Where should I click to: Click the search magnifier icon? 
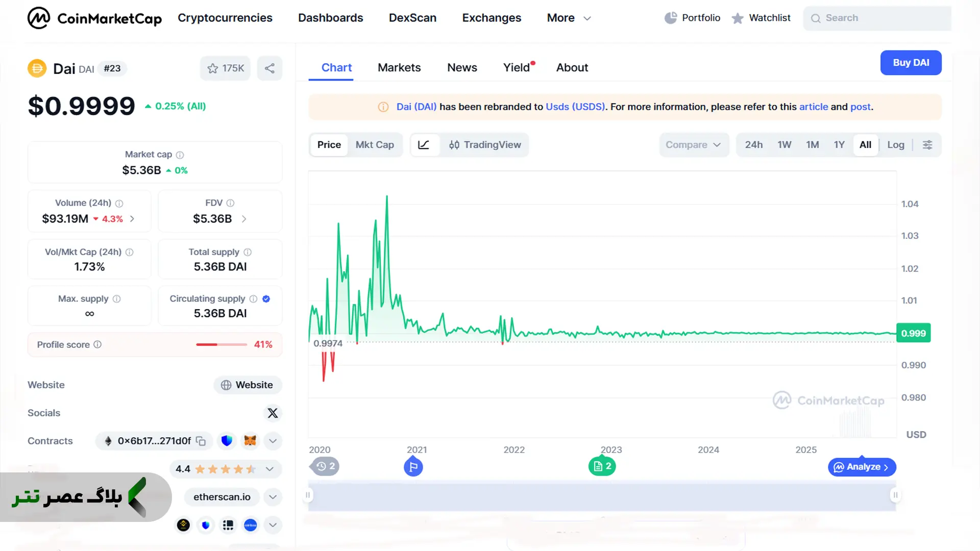816,18
